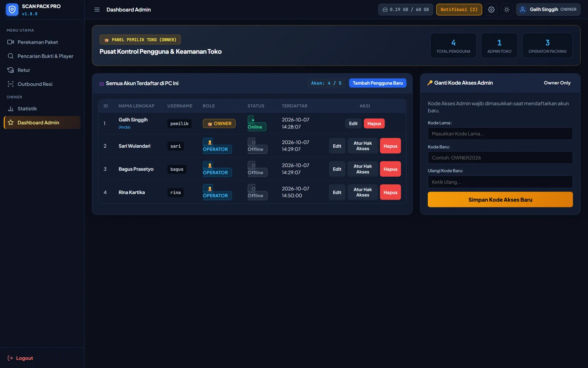Go to Perekaman Paket menu
588x368 pixels.
click(x=42, y=42)
